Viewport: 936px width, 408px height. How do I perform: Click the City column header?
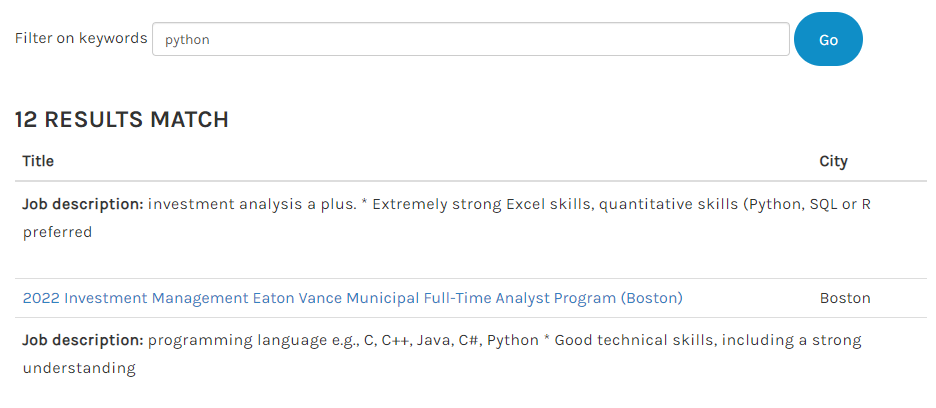tap(833, 161)
